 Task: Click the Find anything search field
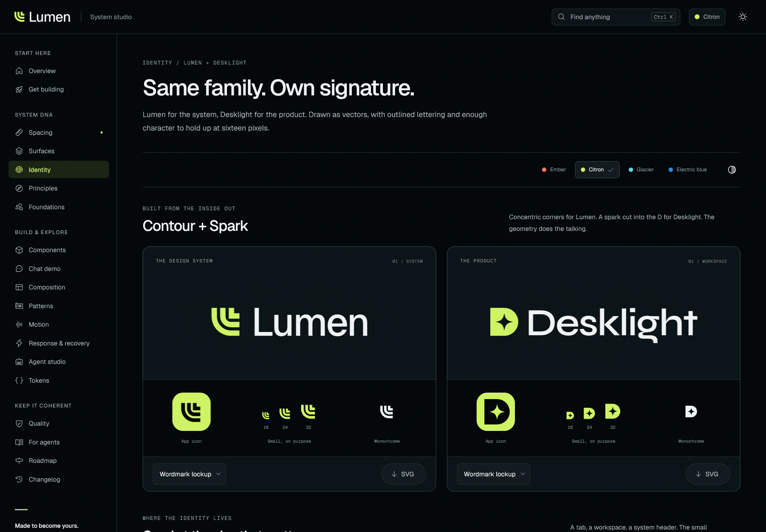click(x=616, y=17)
